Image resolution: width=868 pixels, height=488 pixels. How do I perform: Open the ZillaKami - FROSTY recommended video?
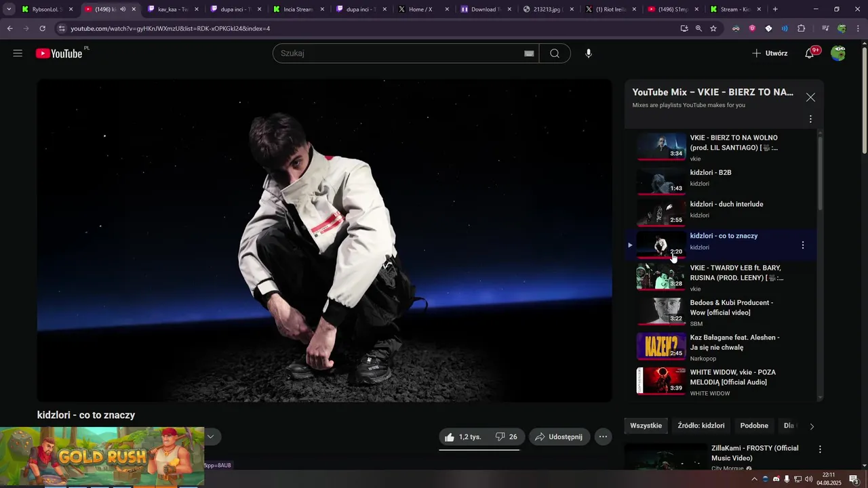coord(755,453)
